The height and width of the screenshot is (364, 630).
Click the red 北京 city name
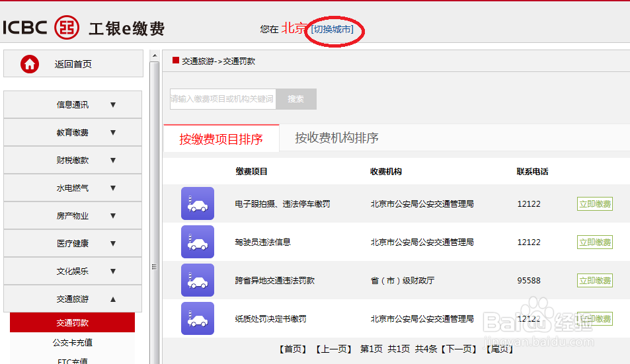[294, 28]
